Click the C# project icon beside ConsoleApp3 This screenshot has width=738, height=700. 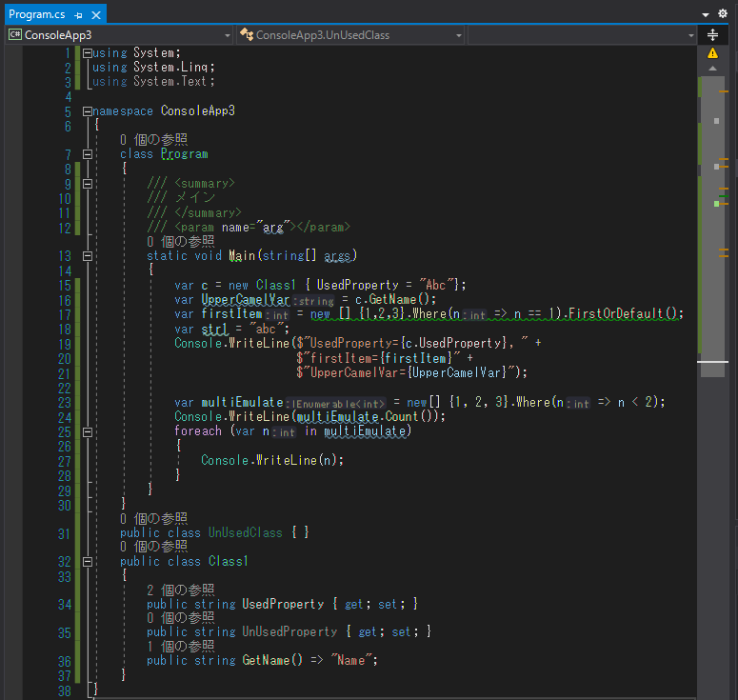point(15,35)
